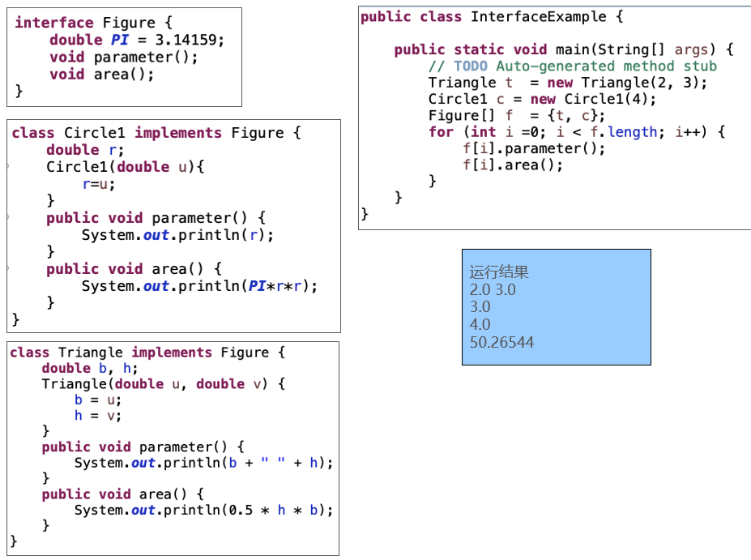This screenshot has height=560, width=751.
Task: Collapse Circle1 area() method fold marker
Action: click(8, 269)
